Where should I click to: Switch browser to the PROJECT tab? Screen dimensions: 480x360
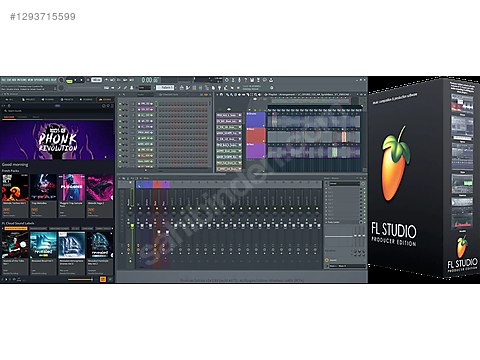point(29,99)
